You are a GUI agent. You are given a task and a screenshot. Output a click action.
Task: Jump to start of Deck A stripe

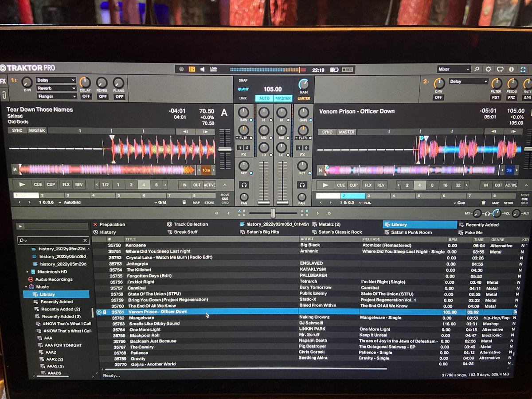[x=15, y=169]
